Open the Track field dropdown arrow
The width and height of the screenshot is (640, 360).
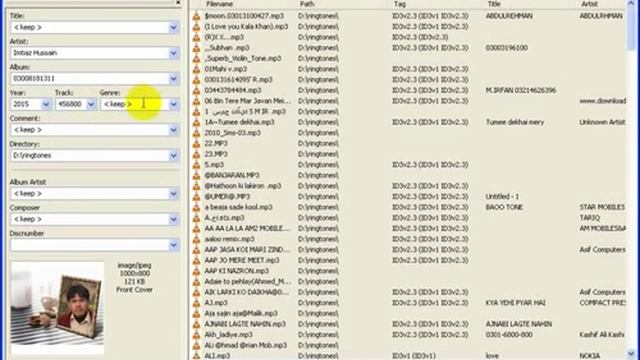pyautogui.click(x=91, y=104)
